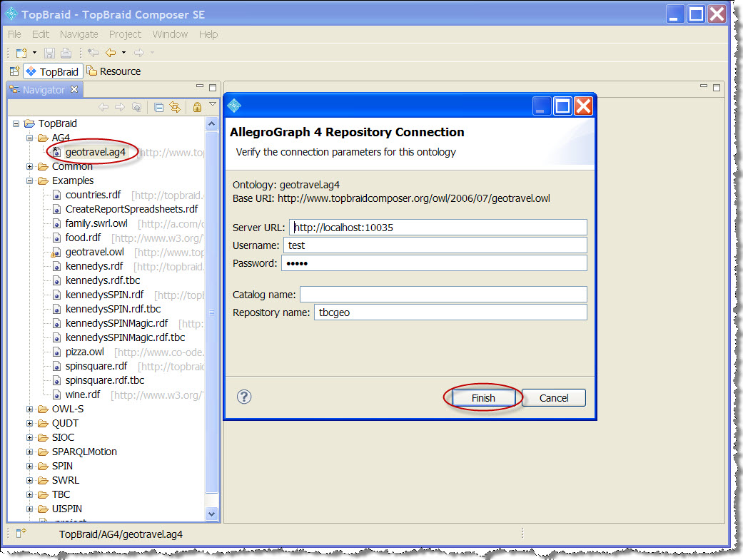Click the Finish button in the dialog

(x=483, y=397)
